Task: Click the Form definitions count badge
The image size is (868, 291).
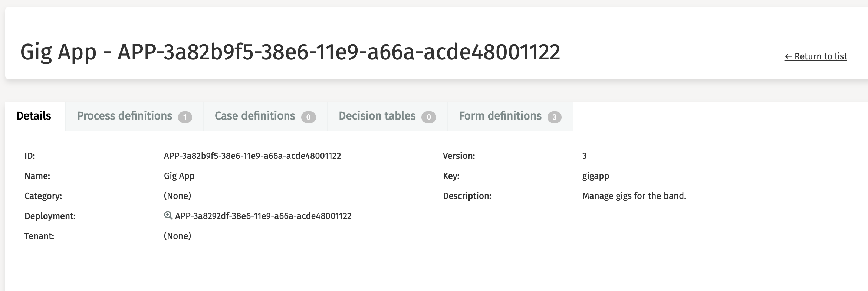Action: pyautogui.click(x=554, y=117)
